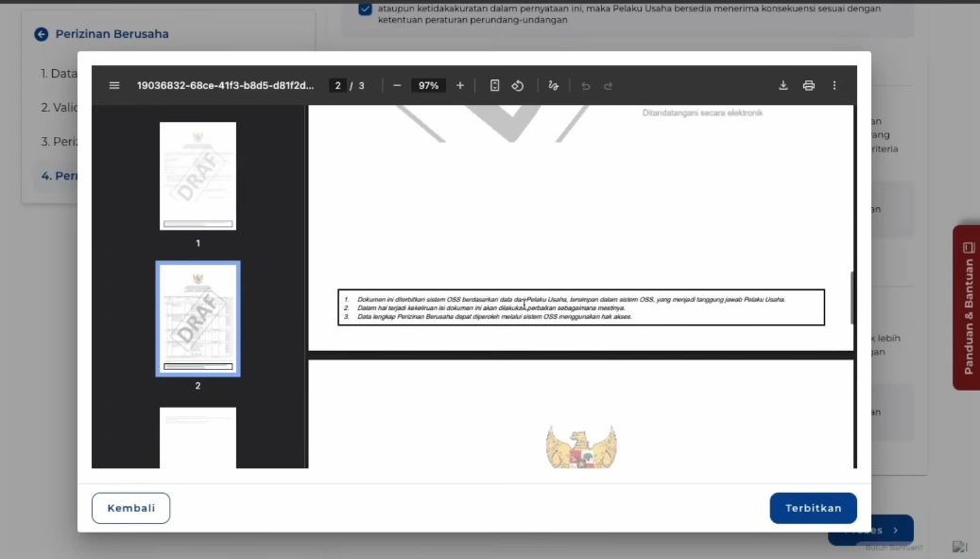Image resolution: width=980 pixels, height=559 pixels.
Task: Select page 2 thumbnail
Action: pyautogui.click(x=198, y=319)
